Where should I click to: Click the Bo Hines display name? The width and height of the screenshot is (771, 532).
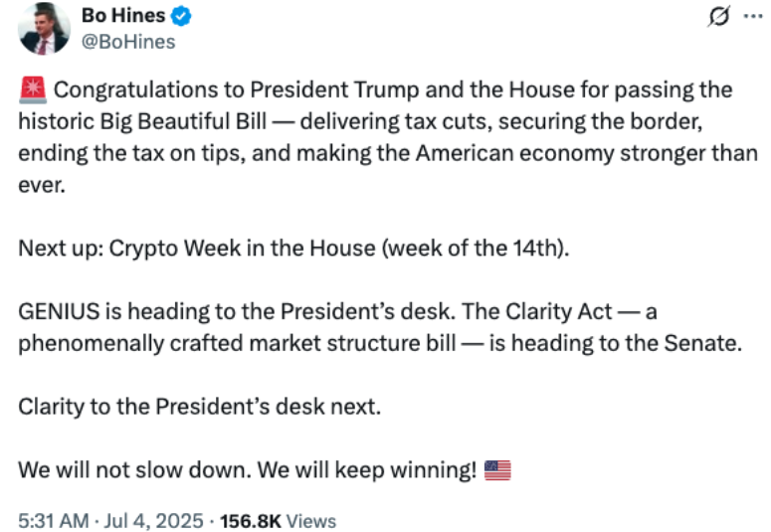point(122,15)
